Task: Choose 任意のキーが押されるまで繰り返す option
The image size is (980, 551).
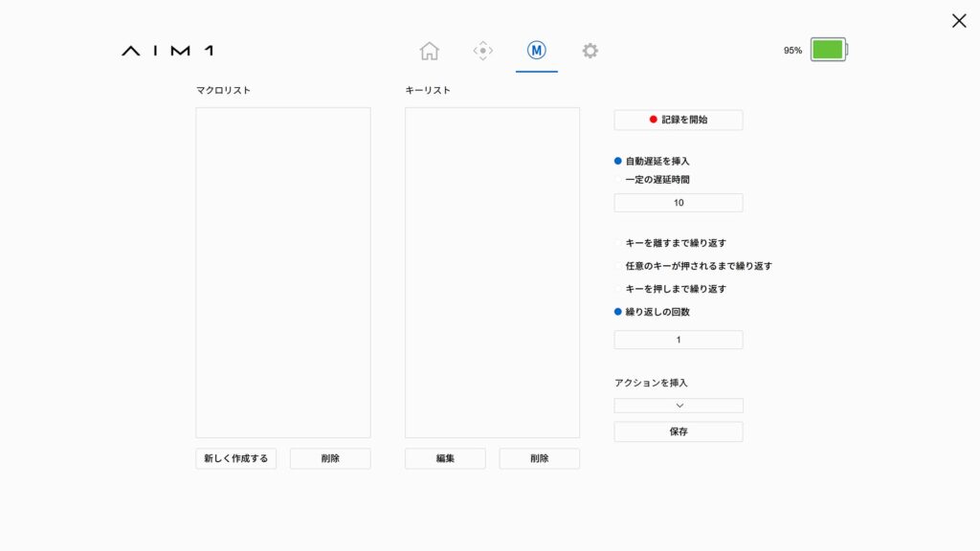Action: click(618, 266)
